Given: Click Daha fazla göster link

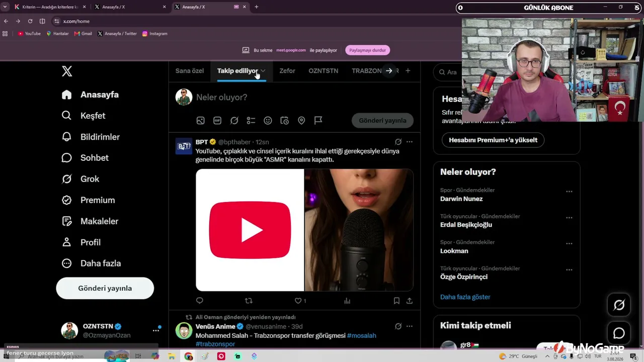Looking at the screenshot, I should point(465,297).
